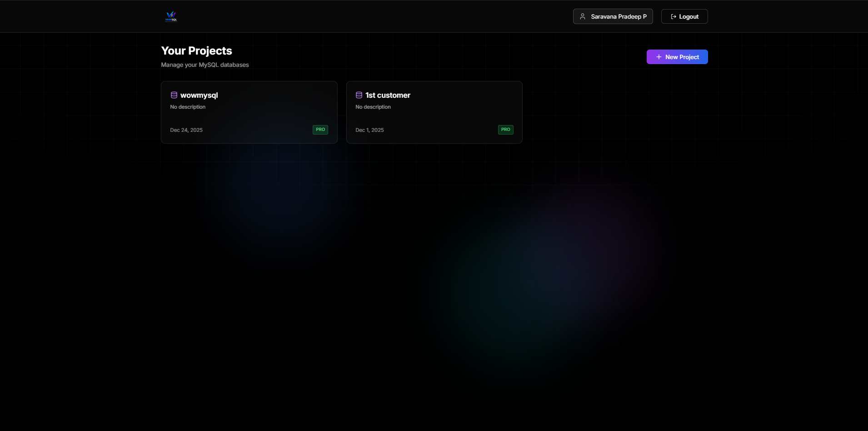Click the No description text under wowmysql
Viewport: 868px width, 431px height.
click(188, 106)
